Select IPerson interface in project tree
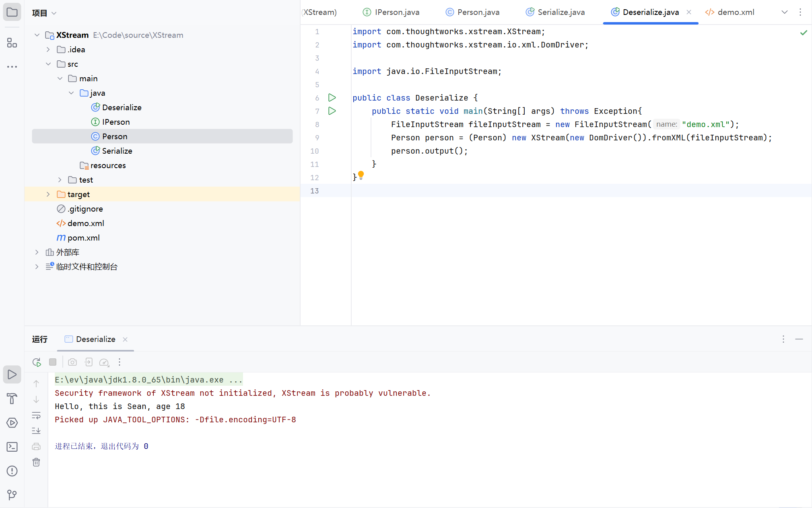Viewport: 812px width, 508px height. coord(110,122)
